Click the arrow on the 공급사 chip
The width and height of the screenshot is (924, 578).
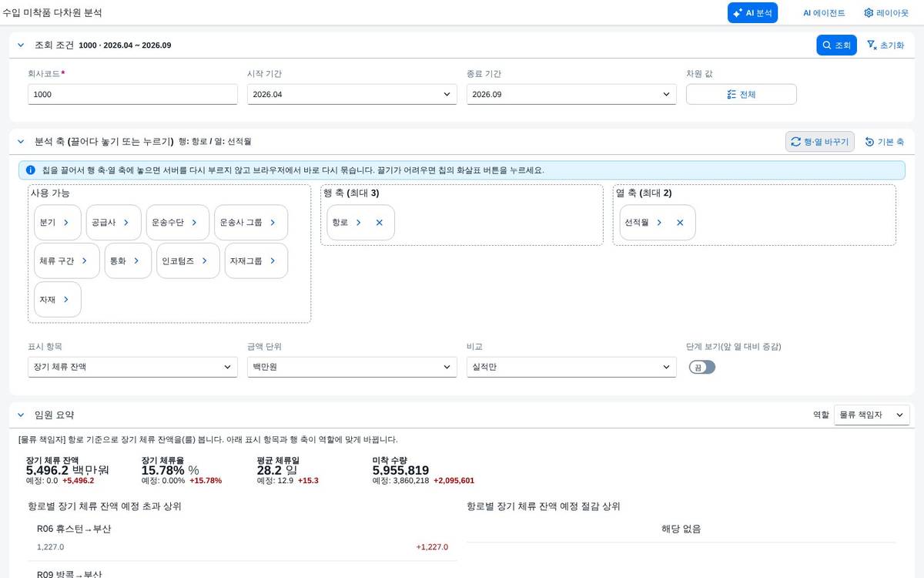(126, 222)
